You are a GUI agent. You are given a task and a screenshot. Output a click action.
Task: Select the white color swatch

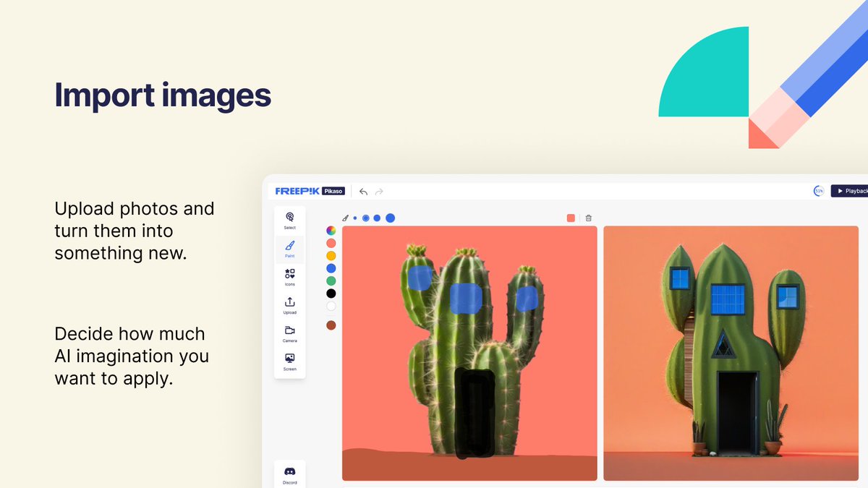tap(331, 306)
